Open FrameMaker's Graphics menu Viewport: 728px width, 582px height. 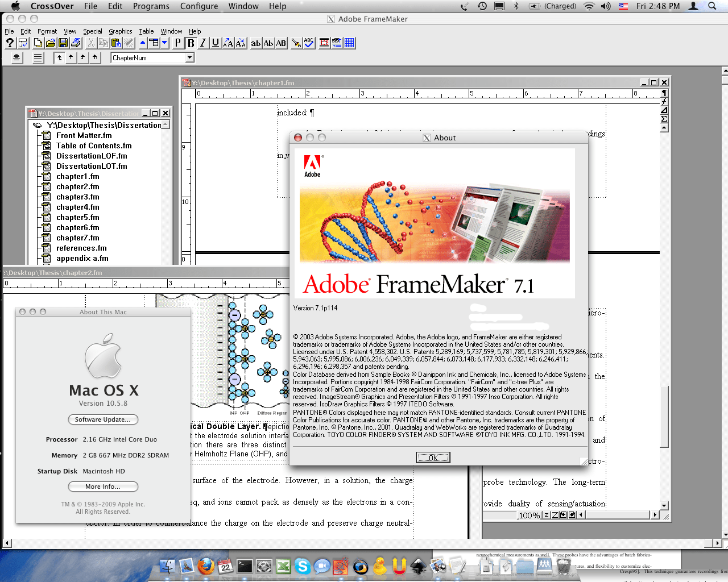click(121, 31)
